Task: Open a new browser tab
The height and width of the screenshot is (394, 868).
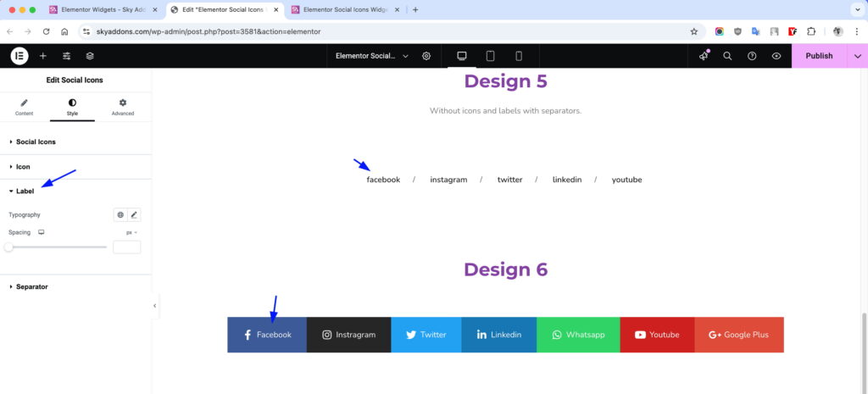Action: tap(415, 9)
